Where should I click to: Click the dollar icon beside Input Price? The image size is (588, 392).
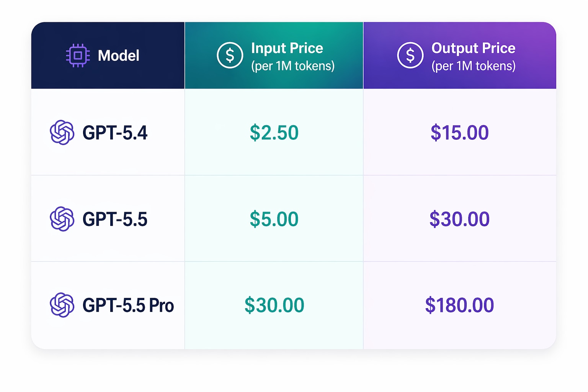tap(230, 56)
